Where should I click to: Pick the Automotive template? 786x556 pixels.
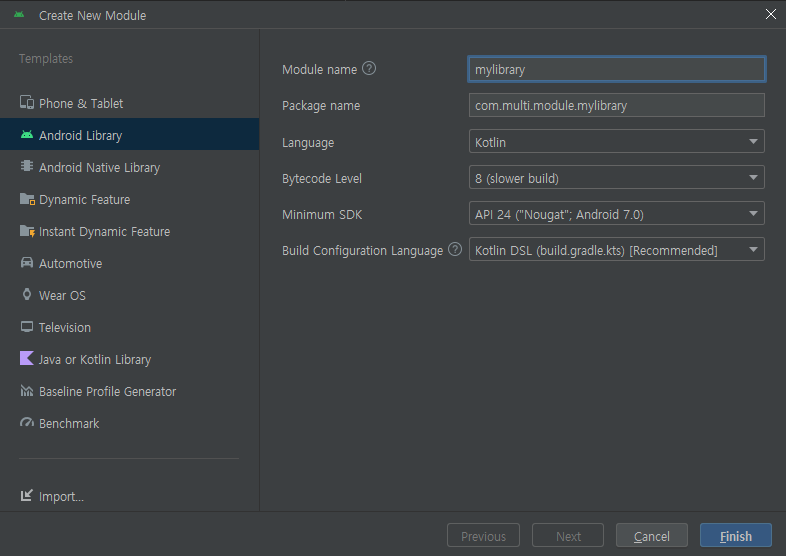coord(129,263)
